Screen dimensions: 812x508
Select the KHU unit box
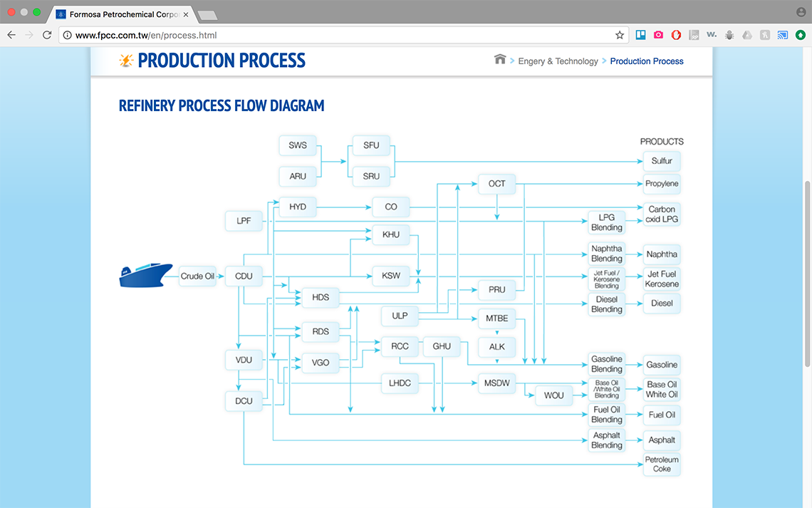391,234
